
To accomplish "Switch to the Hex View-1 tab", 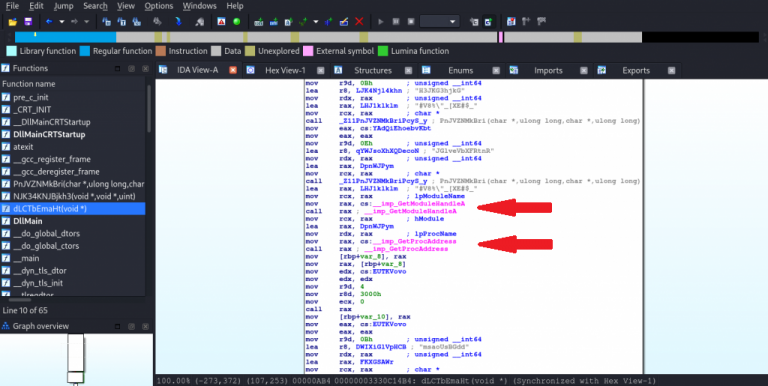I will [x=285, y=70].
